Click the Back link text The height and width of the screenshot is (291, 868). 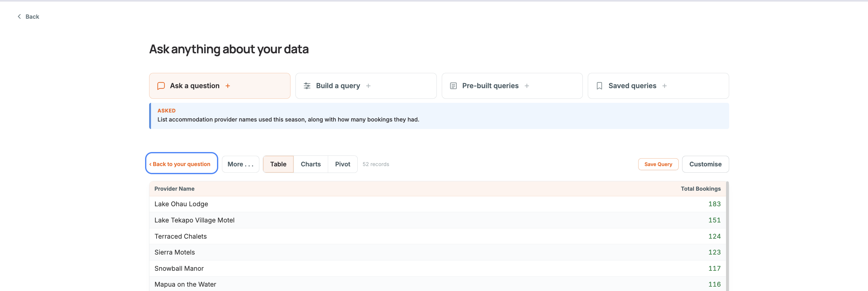(x=32, y=17)
